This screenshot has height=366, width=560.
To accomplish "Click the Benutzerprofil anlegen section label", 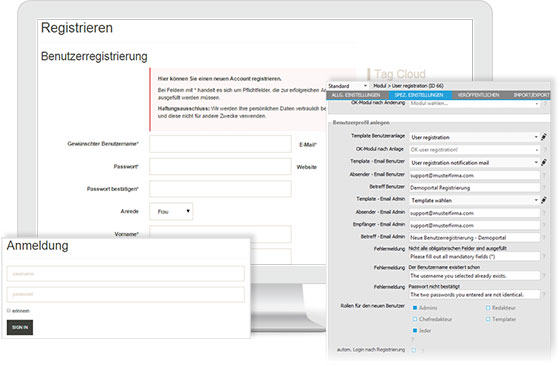I will (x=361, y=122).
